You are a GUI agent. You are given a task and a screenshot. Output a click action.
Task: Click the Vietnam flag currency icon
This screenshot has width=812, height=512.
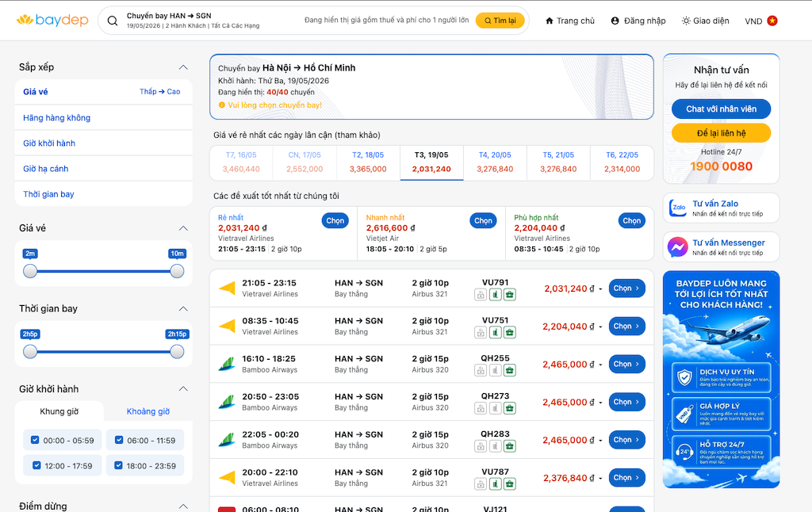click(772, 21)
